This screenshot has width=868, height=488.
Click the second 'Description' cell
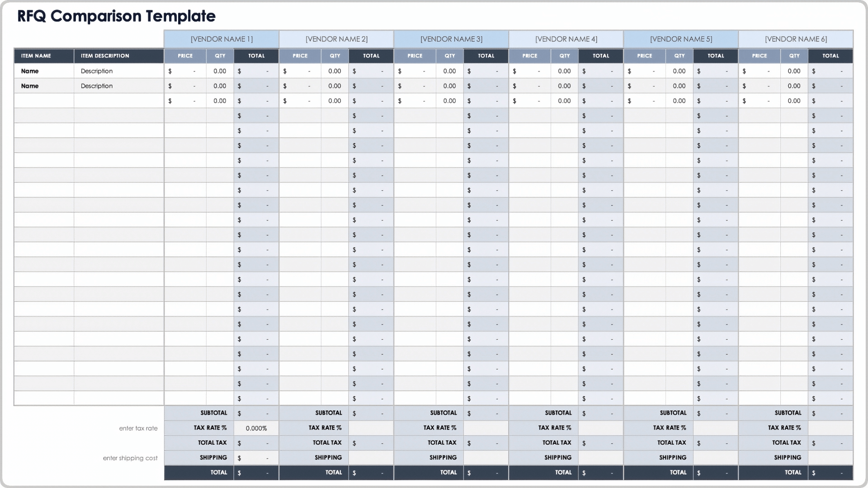click(x=119, y=86)
